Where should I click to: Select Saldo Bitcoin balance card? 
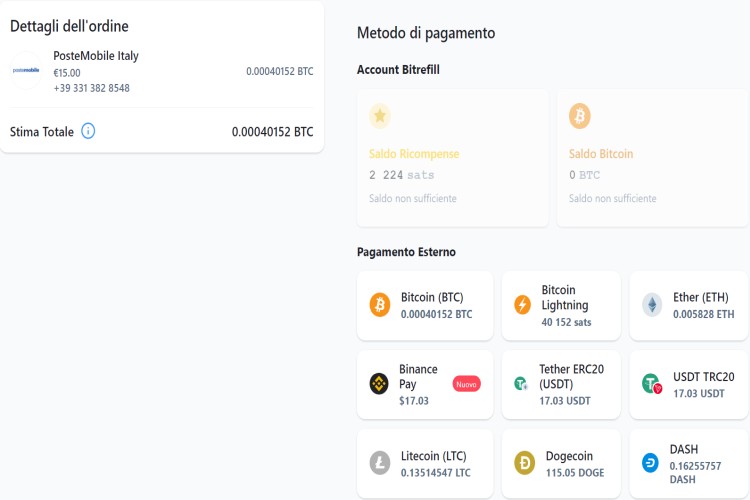tap(652, 158)
